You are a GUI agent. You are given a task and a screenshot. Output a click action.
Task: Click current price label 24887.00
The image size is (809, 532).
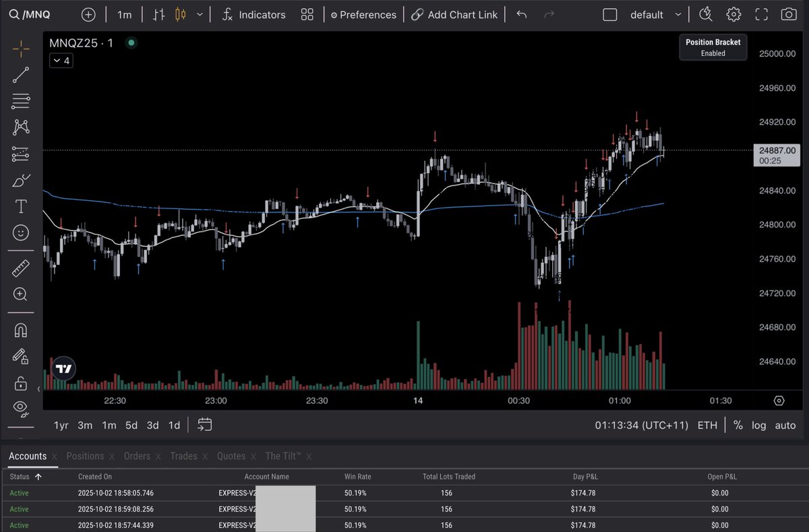click(x=777, y=155)
